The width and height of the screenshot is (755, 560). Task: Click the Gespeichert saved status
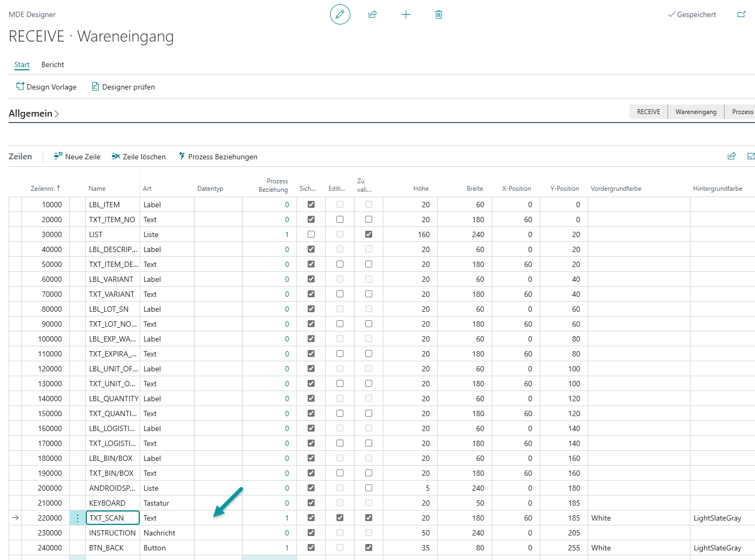tap(692, 14)
